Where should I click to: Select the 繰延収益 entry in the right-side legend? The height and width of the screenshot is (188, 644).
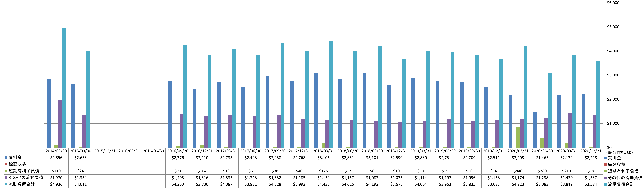coord(615,164)
